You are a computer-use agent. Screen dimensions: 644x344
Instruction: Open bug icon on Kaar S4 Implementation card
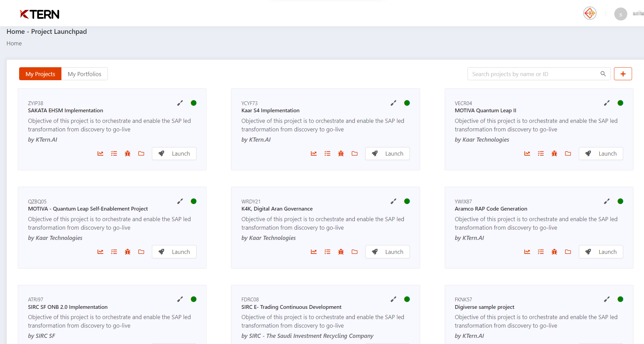point(341,154)
